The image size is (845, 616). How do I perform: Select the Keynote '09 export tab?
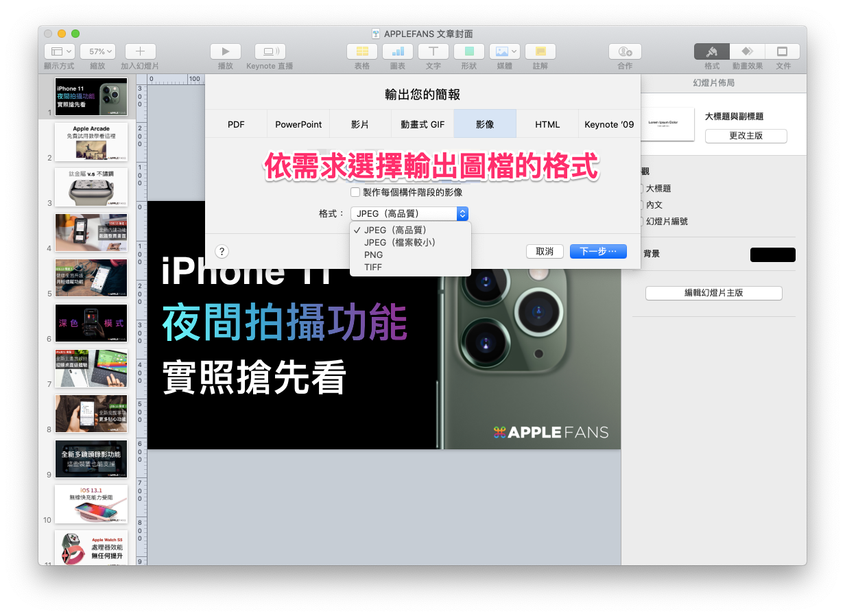pyautogui.click(x=609, y=124)
